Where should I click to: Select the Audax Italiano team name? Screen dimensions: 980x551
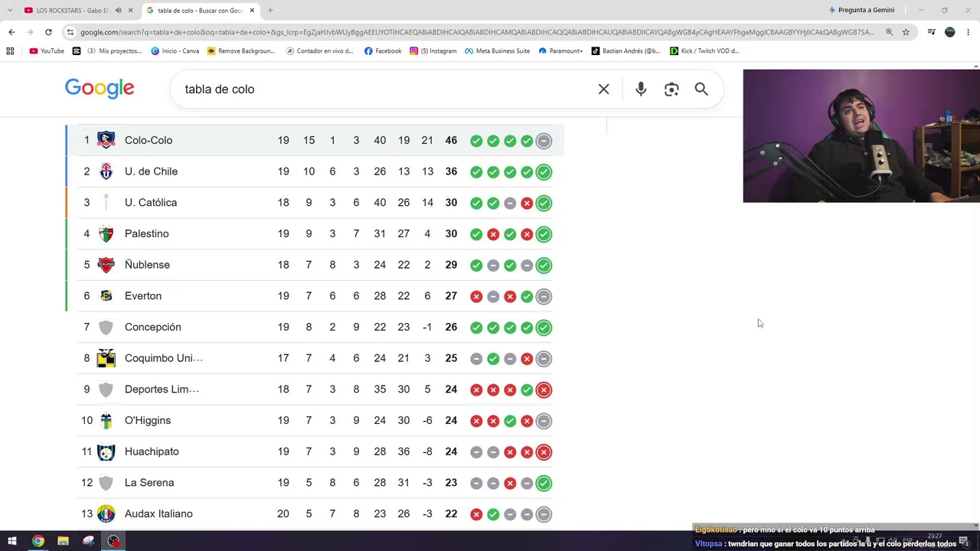click(x=158, y=514)
